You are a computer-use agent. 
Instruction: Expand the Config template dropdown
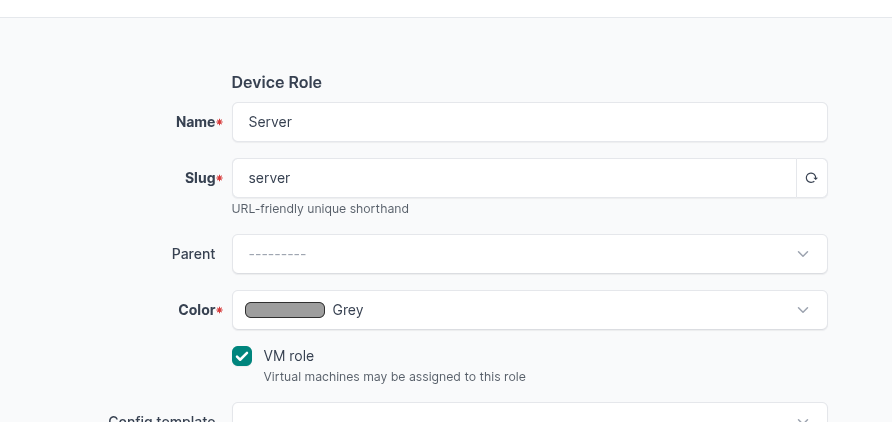pyautogui.click(x=530, y=413)
